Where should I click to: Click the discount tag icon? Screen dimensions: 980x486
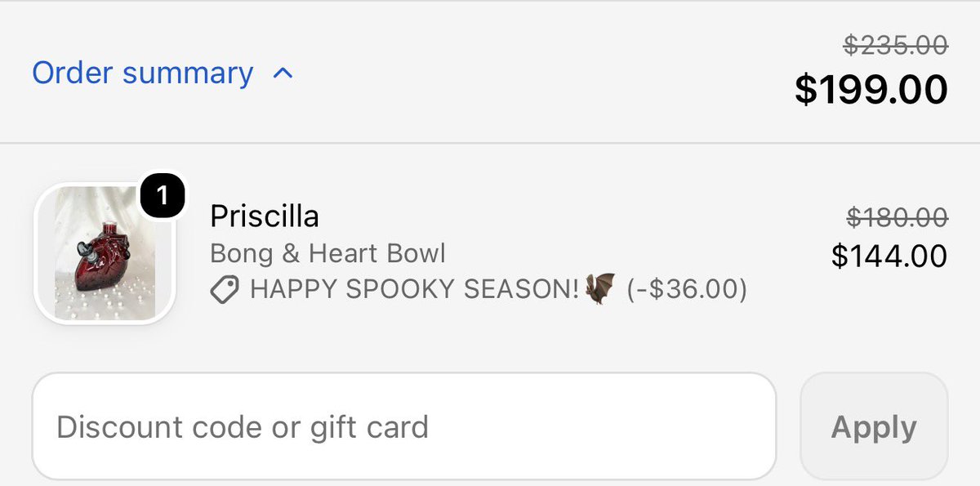pyautogui.click(x=225, y=290)
